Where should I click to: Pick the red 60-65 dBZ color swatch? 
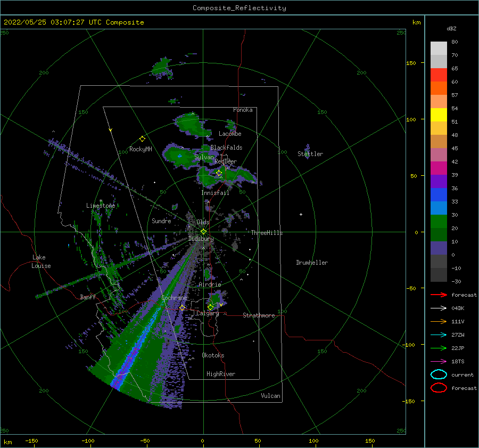point(439,75)
